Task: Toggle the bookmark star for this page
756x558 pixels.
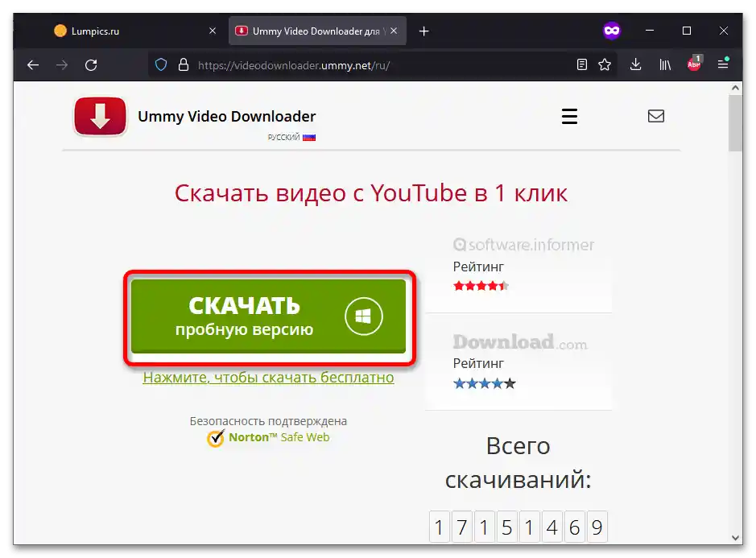Action: pyautogui.click(x=604, y=64)
